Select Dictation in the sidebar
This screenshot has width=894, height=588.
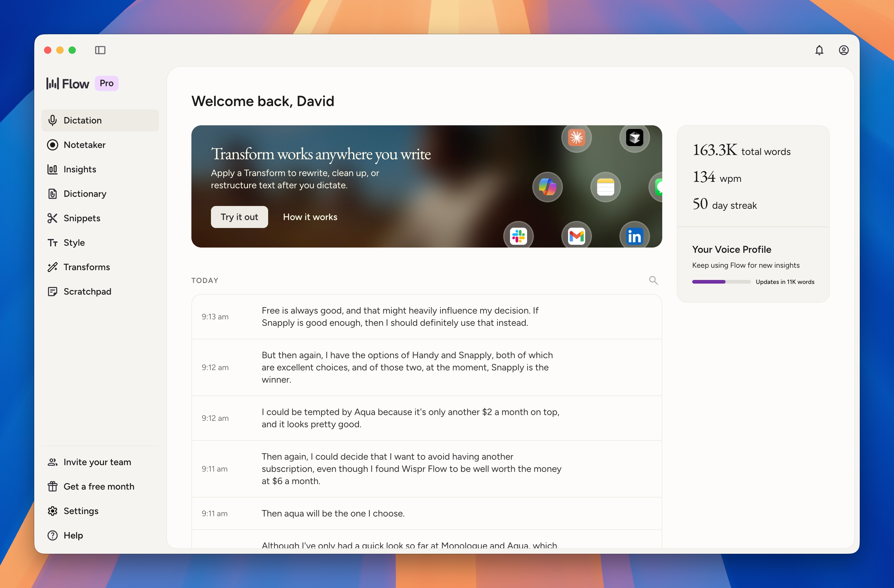pos(100,120)
